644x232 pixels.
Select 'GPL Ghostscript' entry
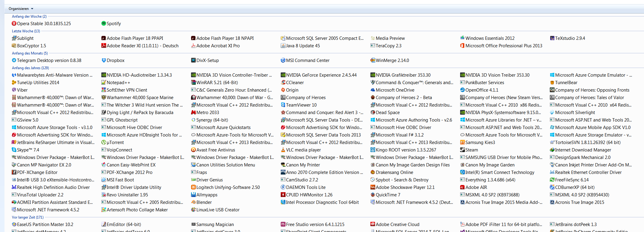pos(120,120)
